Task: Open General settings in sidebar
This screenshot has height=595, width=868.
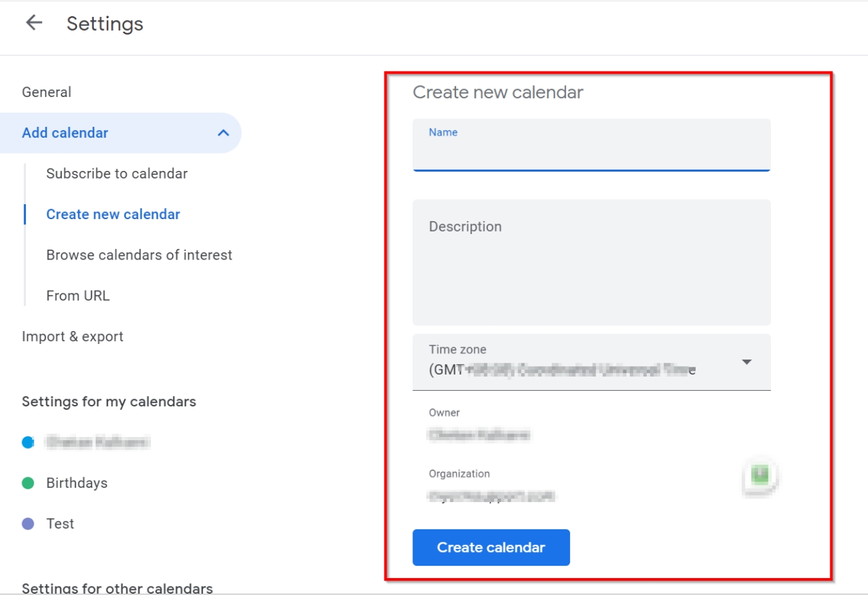Action: pos(47,92)
